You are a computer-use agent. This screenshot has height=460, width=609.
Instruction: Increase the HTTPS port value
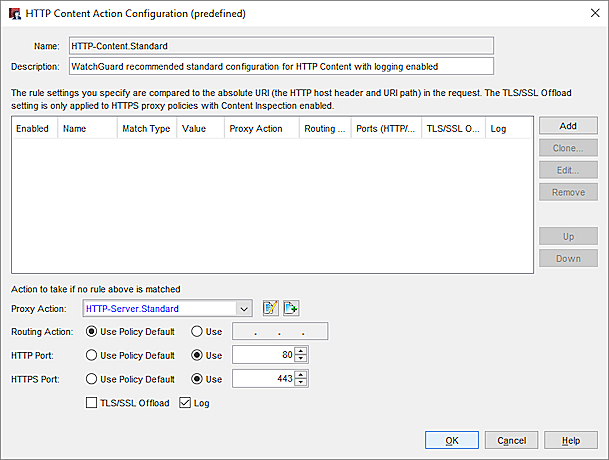click(x=302, y=374)
